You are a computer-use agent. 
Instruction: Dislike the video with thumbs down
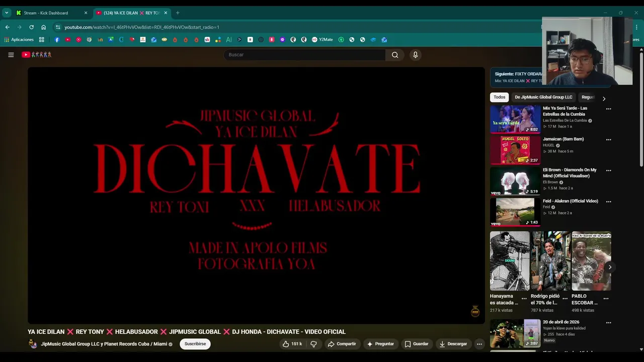click(313, 344)
